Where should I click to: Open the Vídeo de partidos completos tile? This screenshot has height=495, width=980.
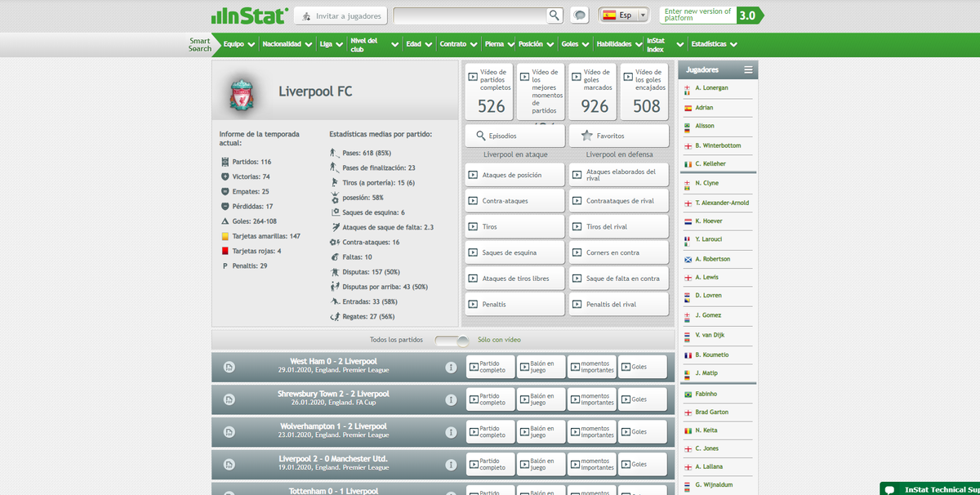coord(490,92)
